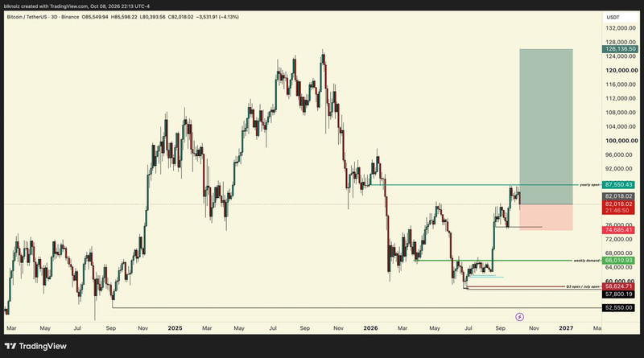Click the high value H85,598.22
Viewport: 644px width, 358px height.
click(124, 17)
